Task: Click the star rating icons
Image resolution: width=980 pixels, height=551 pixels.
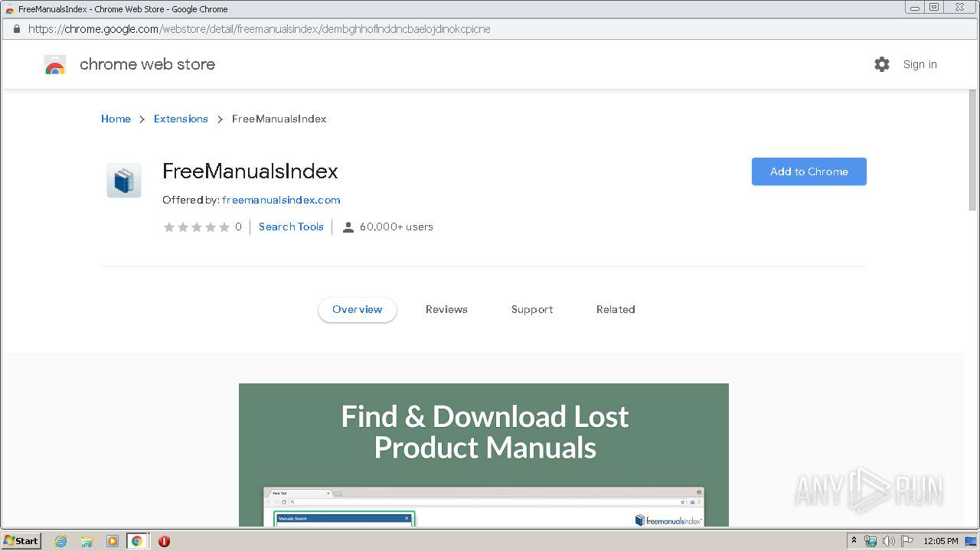Action: (197, 227)
